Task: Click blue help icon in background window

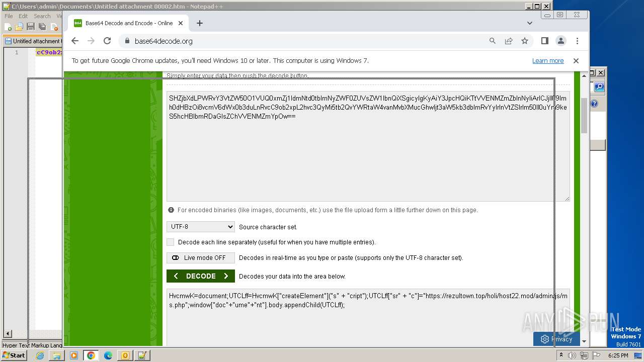Action: tap(594, 104)
